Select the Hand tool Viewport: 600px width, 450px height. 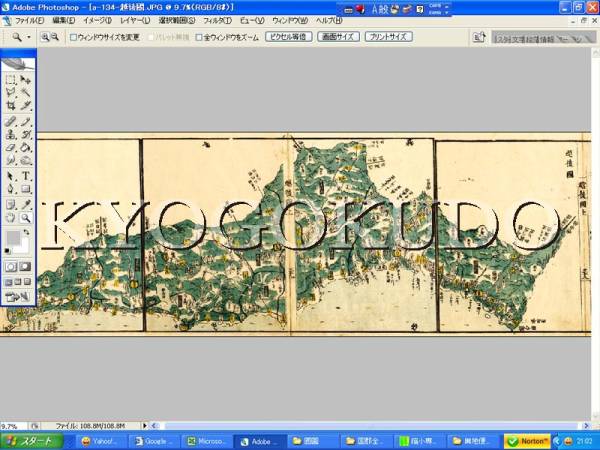coord(11,218)
